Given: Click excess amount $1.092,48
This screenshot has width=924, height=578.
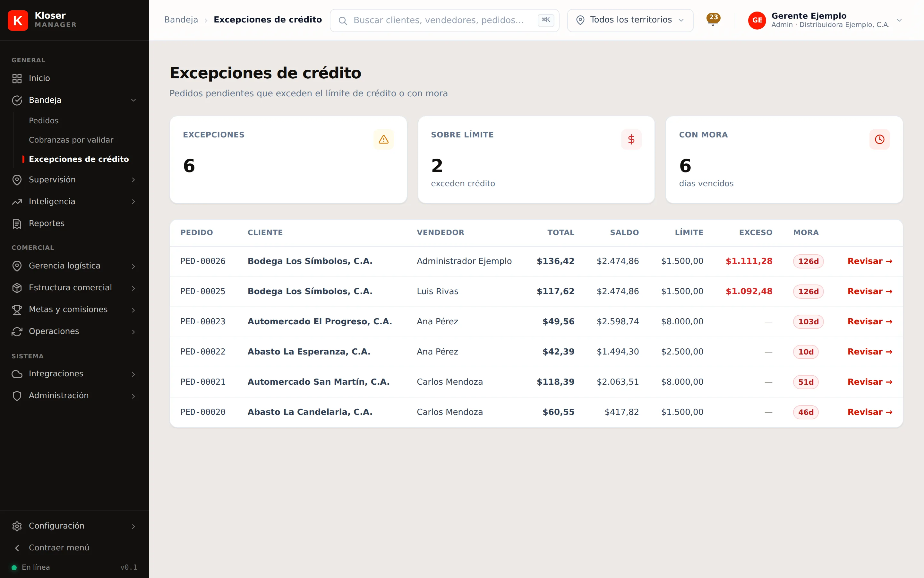Looking at the screenshot, I should pyautogui.click(x=749, y=291).
